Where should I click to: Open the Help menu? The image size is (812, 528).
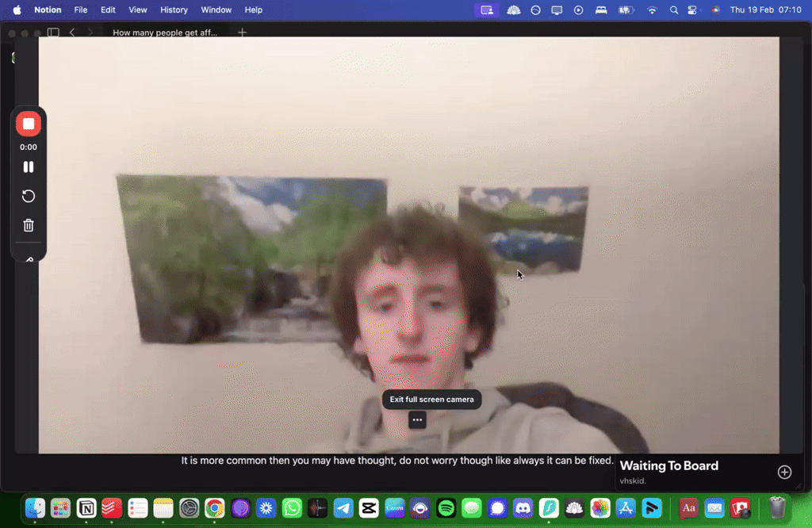coord(253,10)
